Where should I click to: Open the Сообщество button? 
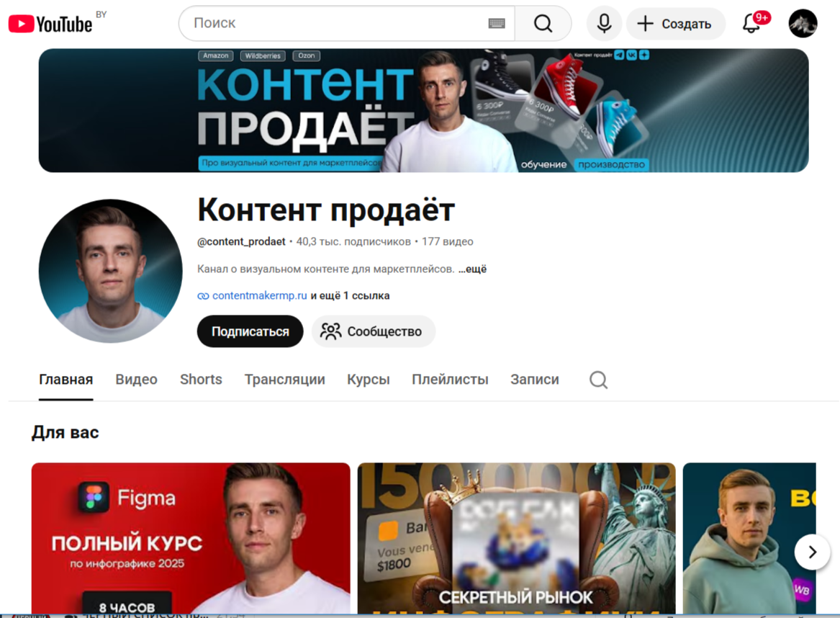[374, 331]
